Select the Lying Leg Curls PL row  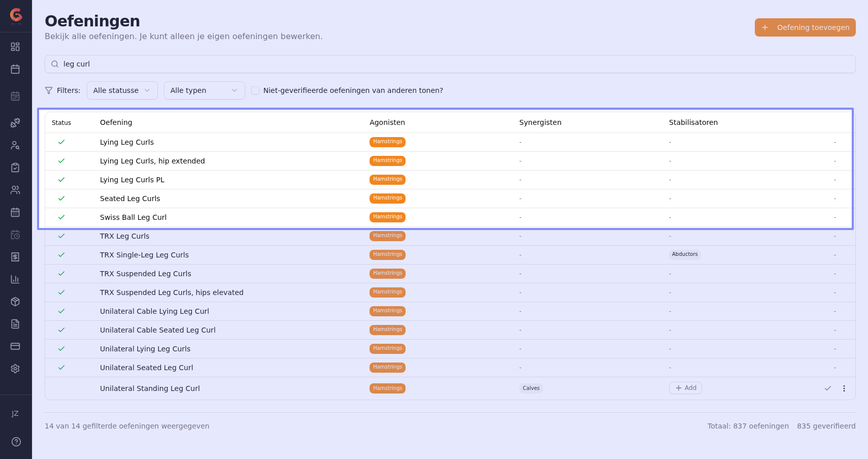coord(450,180)
